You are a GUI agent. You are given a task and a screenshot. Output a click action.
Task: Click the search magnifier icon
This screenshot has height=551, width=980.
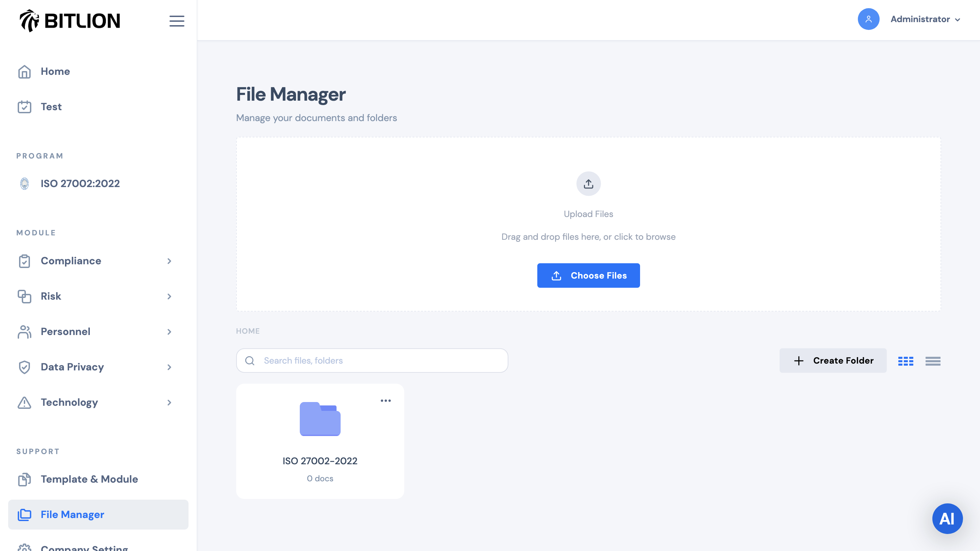click(250, 361)
